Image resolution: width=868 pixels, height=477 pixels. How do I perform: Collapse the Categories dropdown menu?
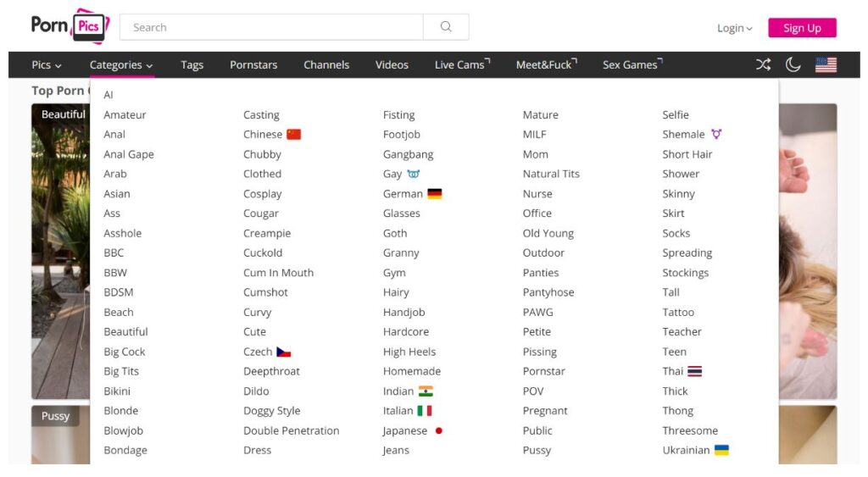coord(121,64)
